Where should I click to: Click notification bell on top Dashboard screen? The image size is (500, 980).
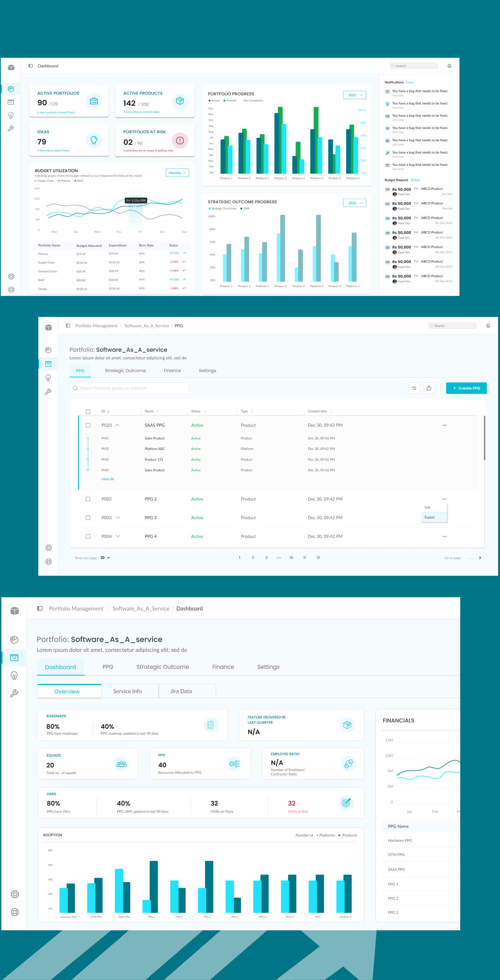449,66
